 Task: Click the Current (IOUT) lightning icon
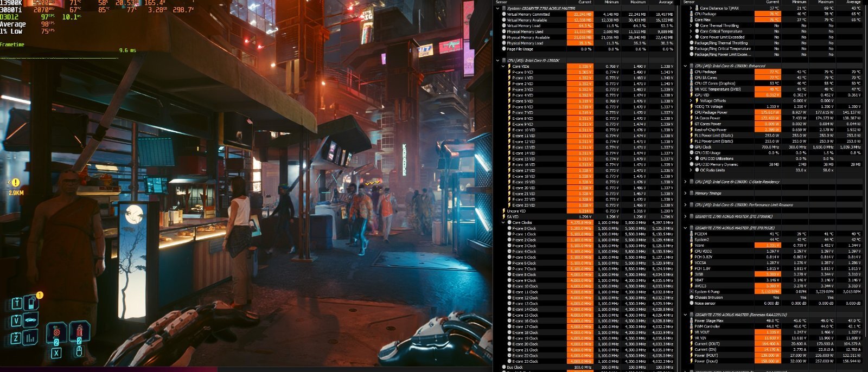691,344
